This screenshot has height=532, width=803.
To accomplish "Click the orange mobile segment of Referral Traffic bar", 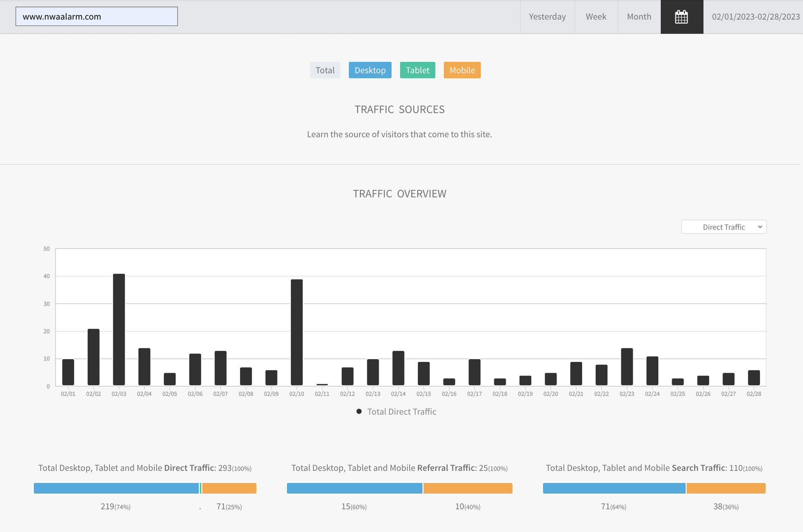I will click(x=468, y=488).
